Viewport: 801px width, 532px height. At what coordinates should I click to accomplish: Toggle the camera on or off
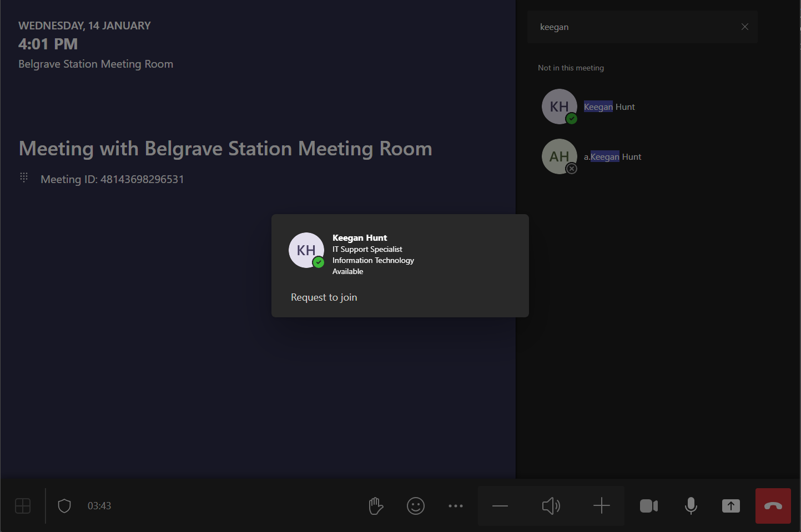[648, 506]
